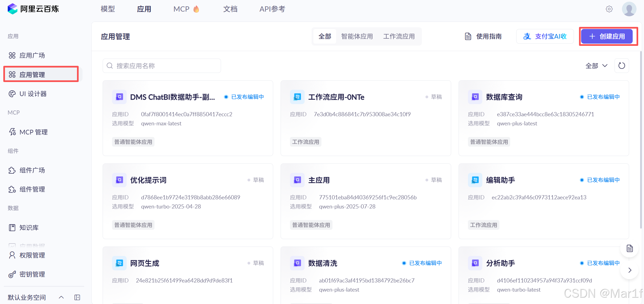
Task: Open the MCP top menu
Action: [x=186, y=9]
